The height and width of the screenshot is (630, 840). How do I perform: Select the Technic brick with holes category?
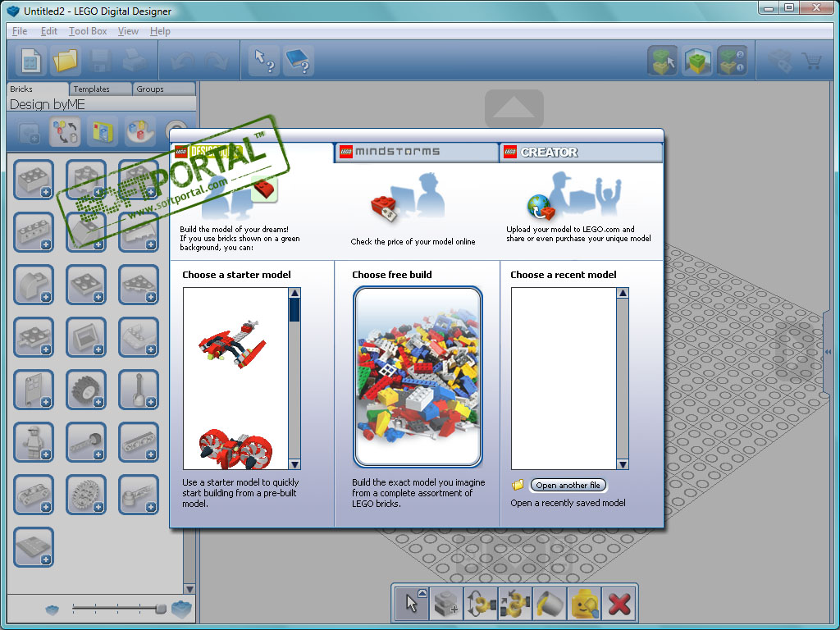tap(33, 232)
